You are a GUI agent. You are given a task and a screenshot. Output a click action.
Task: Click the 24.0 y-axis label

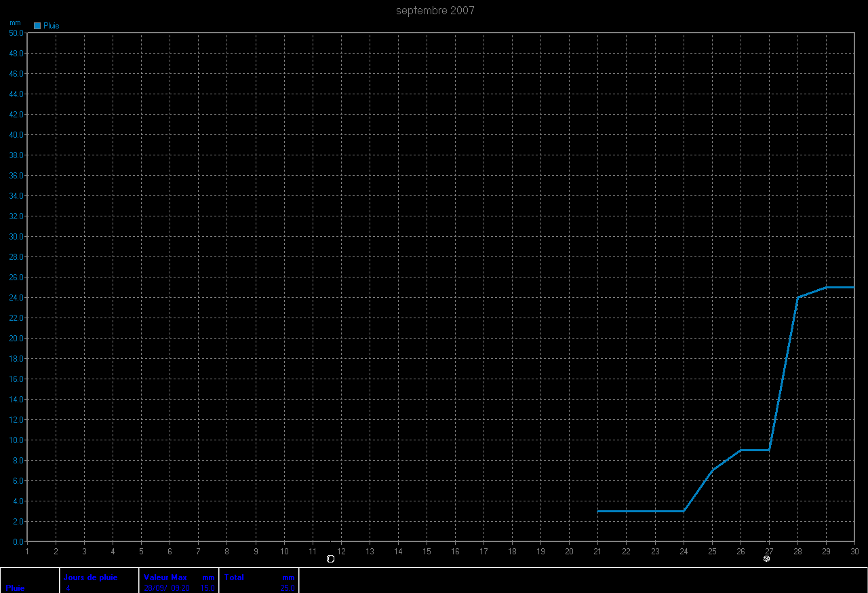click(16, 297)
